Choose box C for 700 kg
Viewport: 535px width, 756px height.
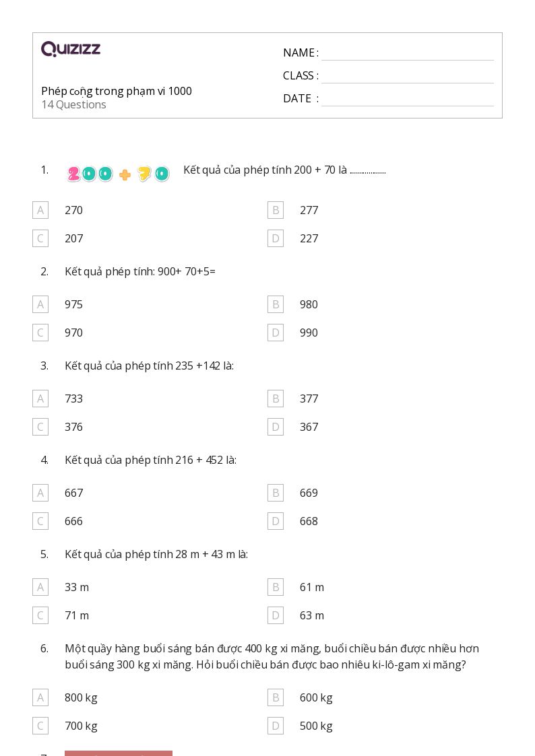(x=40, y=726)
